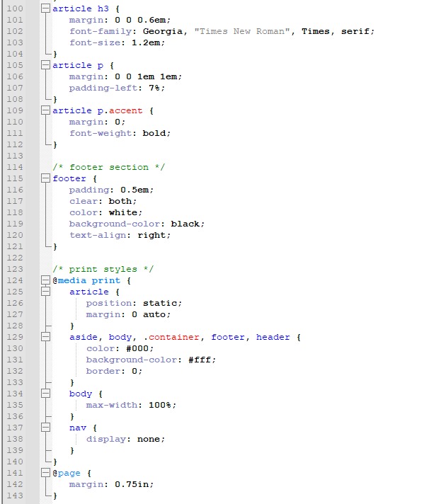Click the 'border: 0' line
Screen dimensions: 441x504
coord(114,371)
